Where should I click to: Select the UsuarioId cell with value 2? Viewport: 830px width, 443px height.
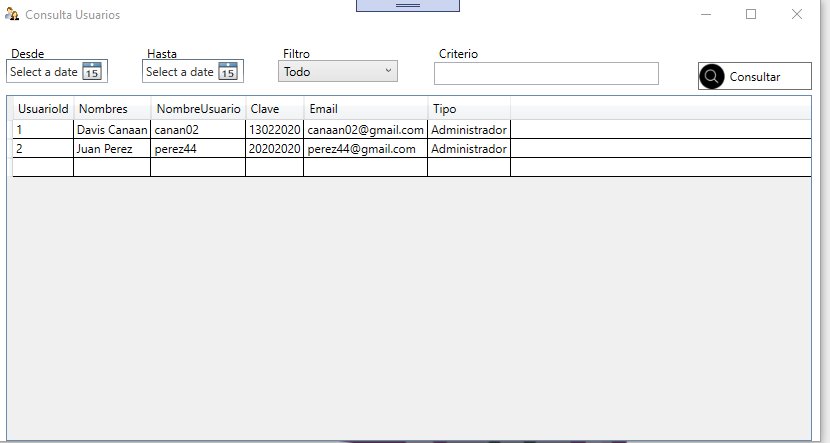pyautogui.click(x=43, y=149)
